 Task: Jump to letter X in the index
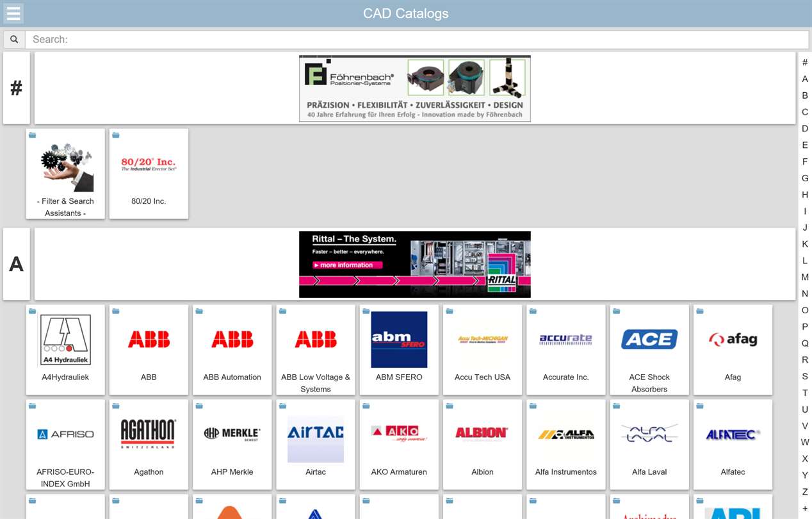pyautogui.click(x=805, y=459)
